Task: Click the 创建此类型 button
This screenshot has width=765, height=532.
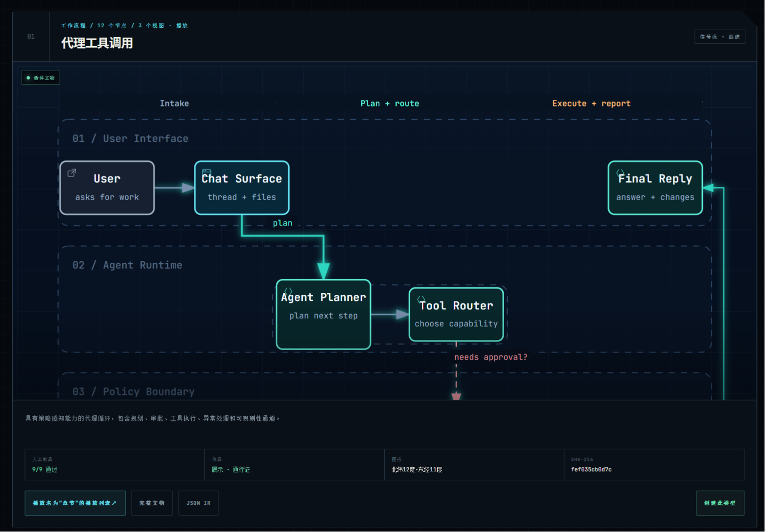Action: point(720,503)
